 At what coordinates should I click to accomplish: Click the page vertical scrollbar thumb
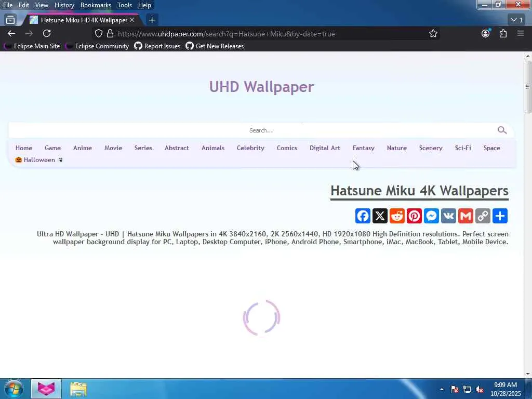pyautogui.click(x=527, y=87)
